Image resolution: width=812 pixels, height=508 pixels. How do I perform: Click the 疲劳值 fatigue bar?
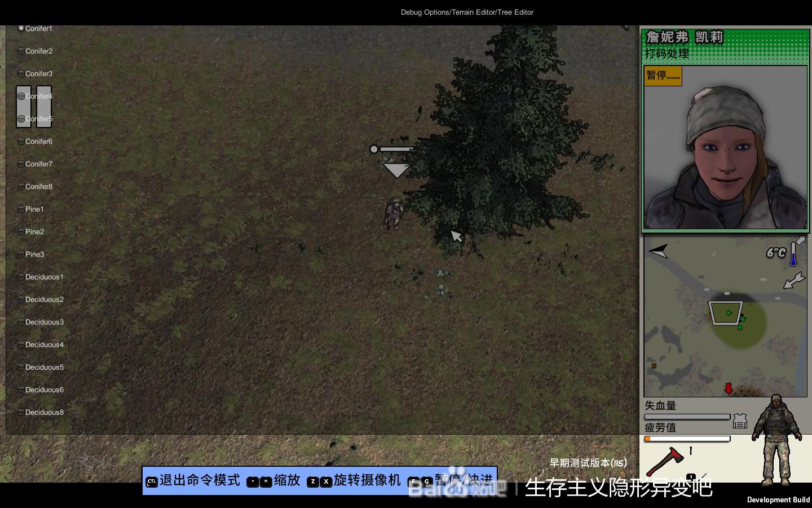click(x=687, y=439)
